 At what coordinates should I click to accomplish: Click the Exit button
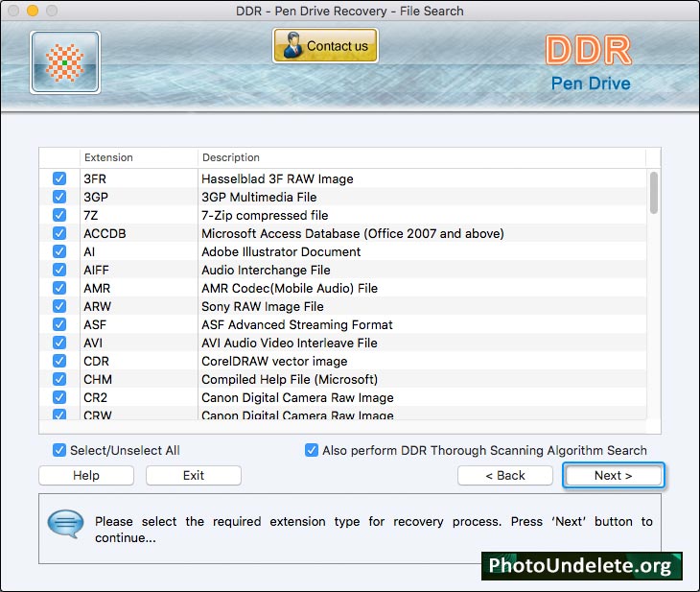tap(194, 475)
